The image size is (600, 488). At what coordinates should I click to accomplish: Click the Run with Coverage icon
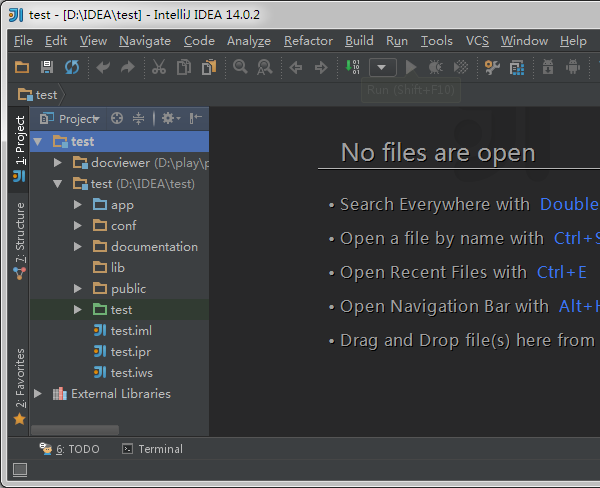[461, 67]
